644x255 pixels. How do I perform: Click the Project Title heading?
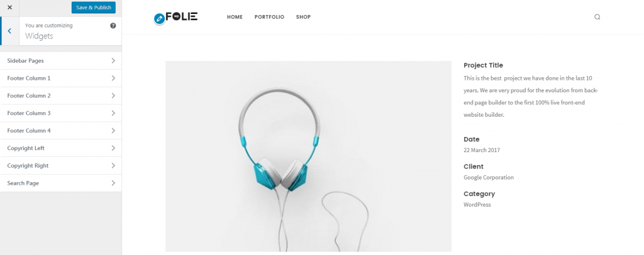[x=483, y=65]
